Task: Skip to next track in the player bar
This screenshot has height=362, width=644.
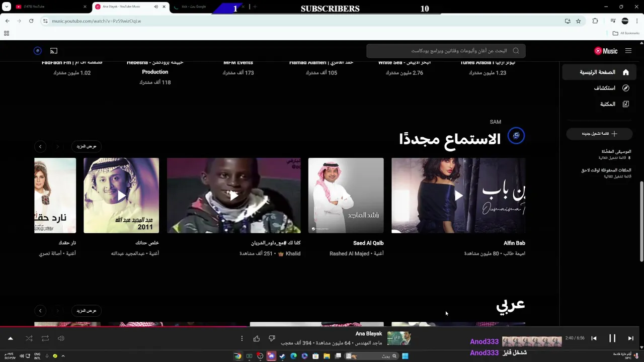Action: pos(630,338)
